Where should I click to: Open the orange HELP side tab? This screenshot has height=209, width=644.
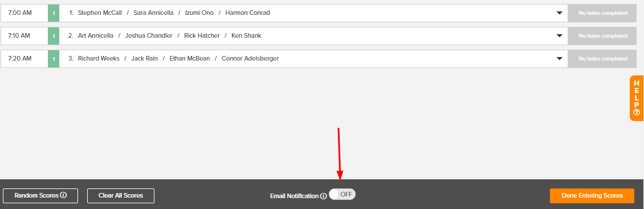[637, 98]
